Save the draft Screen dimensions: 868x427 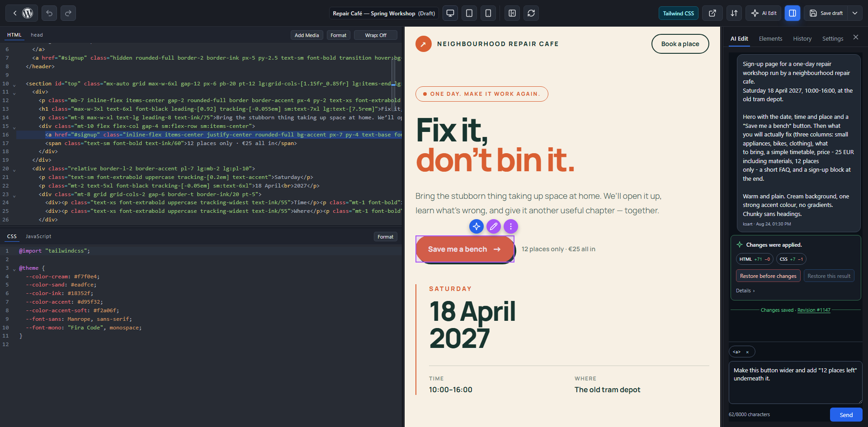(826, 13)
